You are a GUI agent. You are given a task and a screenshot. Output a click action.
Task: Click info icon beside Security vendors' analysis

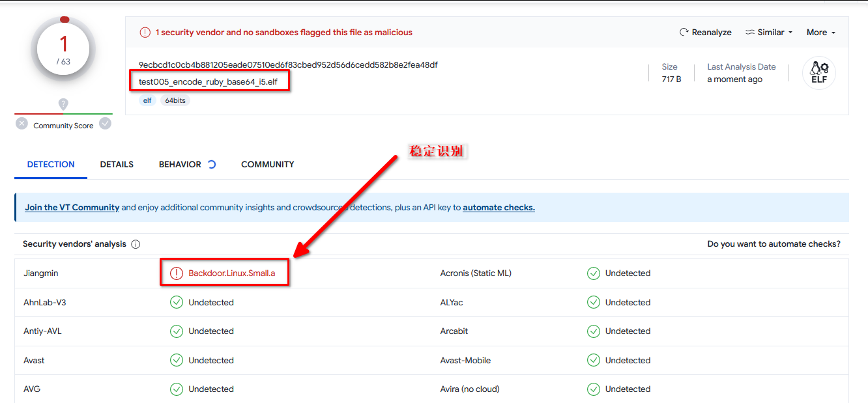point(136,244)
